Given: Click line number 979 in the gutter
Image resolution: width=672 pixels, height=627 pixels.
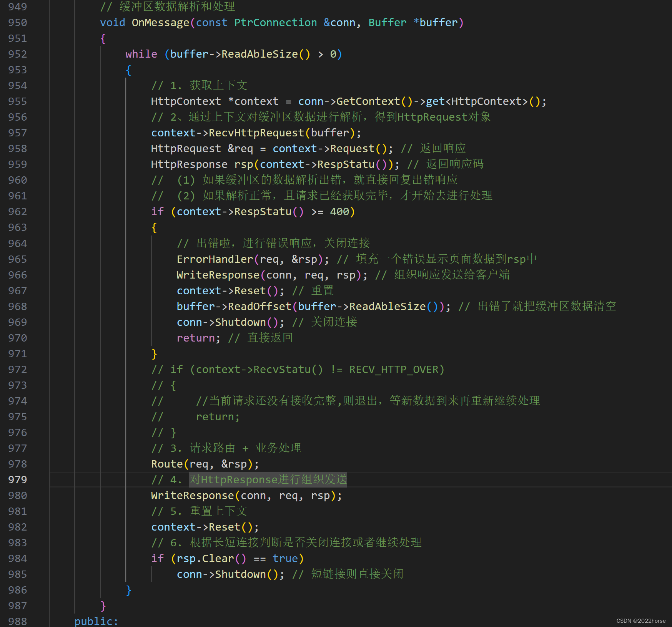Looking at the screenshot, I should pos(18,480).
